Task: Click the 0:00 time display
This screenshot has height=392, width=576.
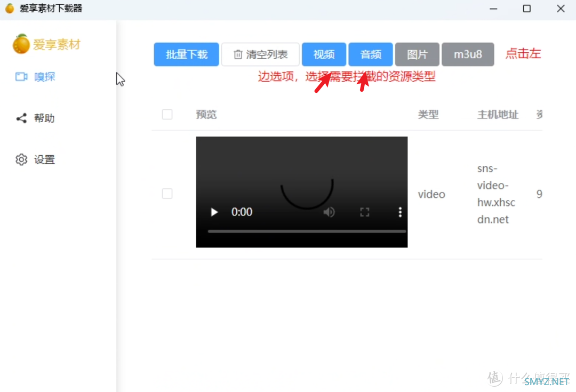Action: click(242, 212)
